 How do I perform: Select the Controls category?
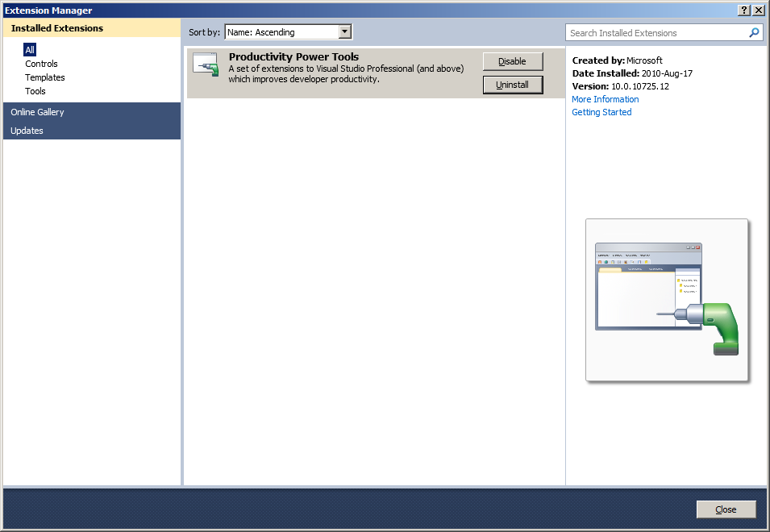coord(41,64)
